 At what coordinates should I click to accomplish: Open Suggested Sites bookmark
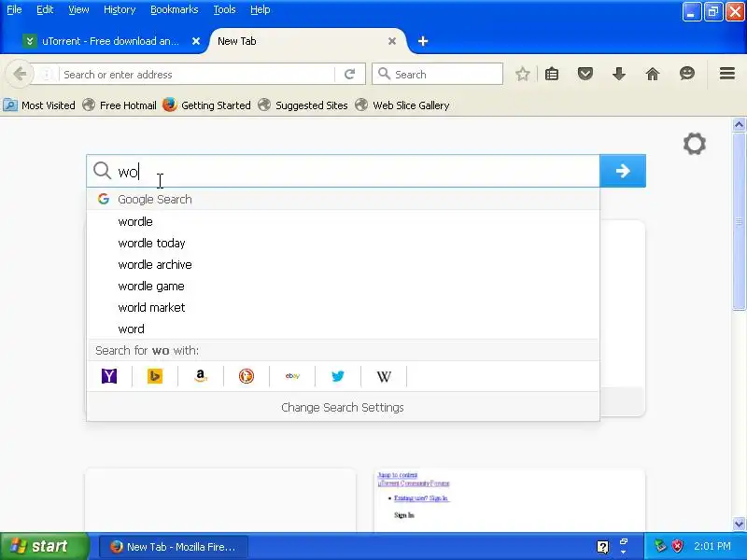(303, 105)
